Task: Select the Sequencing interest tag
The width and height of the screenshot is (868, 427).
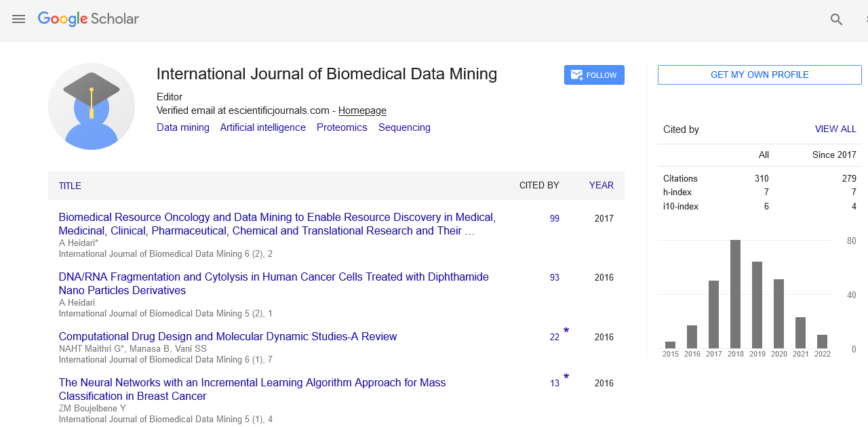Action: click(x=404, y=127)
